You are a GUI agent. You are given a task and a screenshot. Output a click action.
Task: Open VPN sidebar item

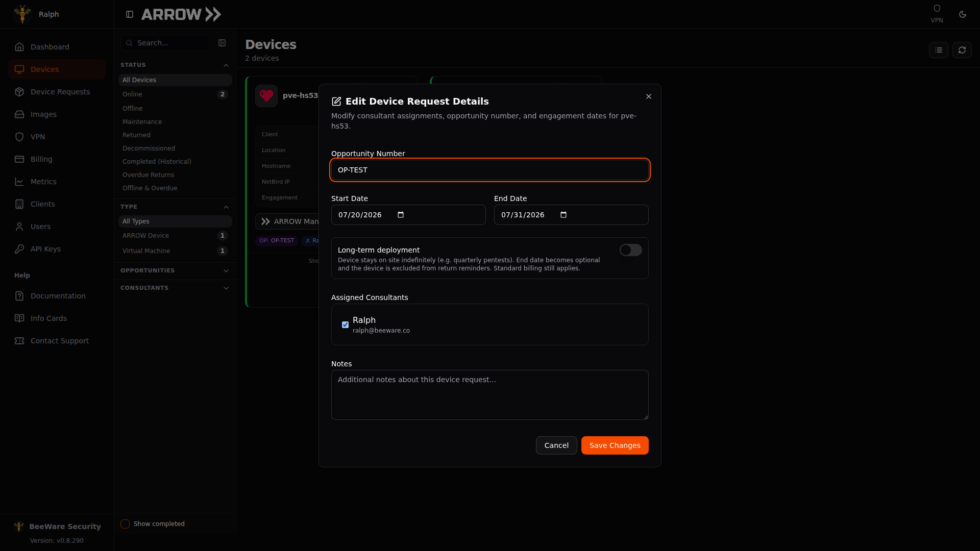[57, 137]
